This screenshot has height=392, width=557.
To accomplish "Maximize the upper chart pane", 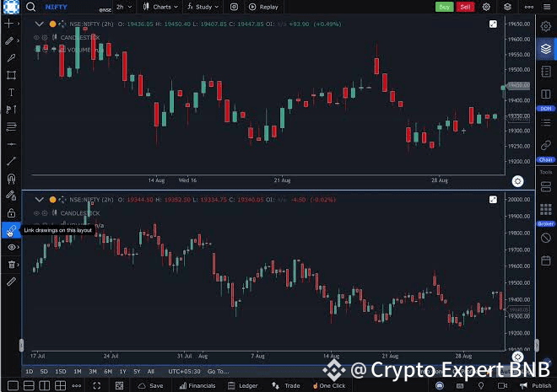I will 493,24.
